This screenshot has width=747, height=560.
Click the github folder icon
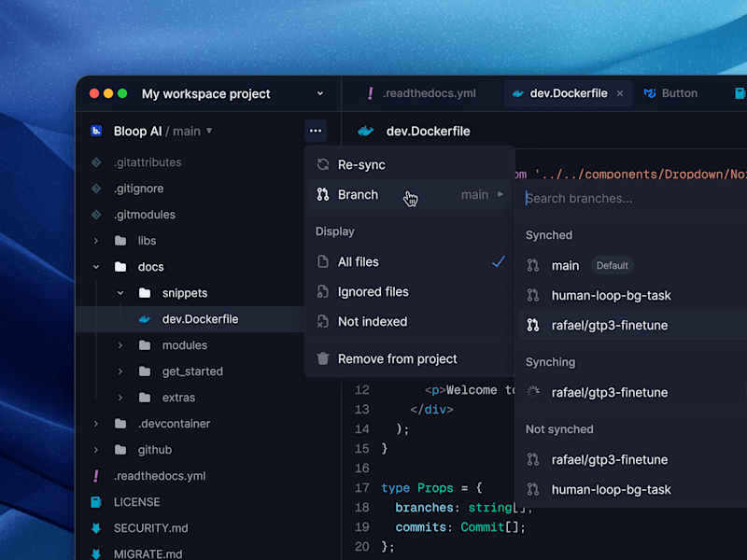[120, 450]
